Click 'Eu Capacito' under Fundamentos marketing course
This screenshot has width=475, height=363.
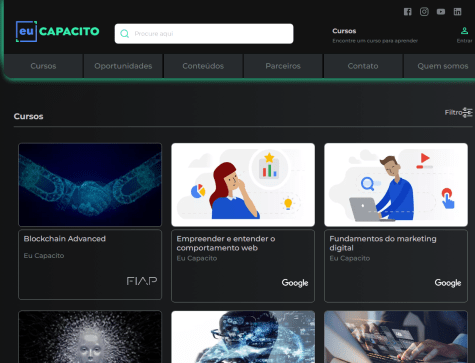350,258
